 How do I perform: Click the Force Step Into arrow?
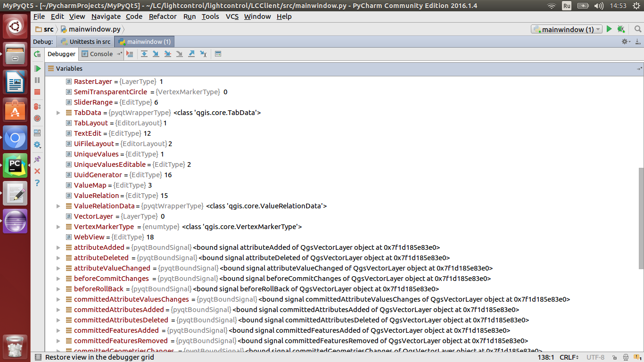(180, 54)
